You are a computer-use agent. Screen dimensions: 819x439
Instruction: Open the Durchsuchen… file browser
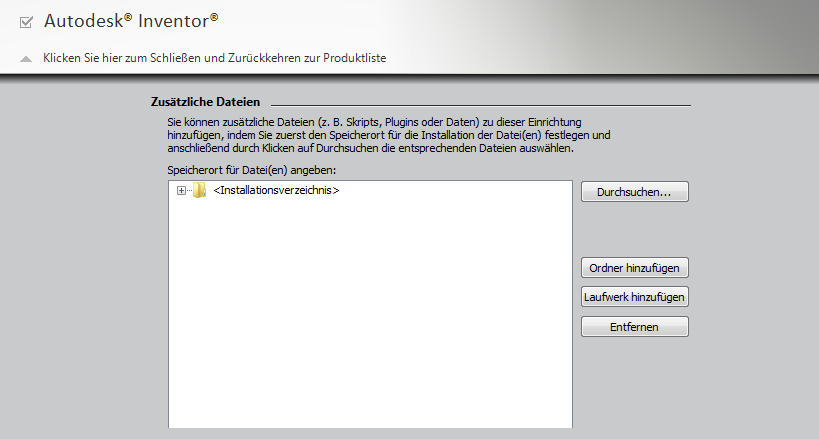coord(635,192)
